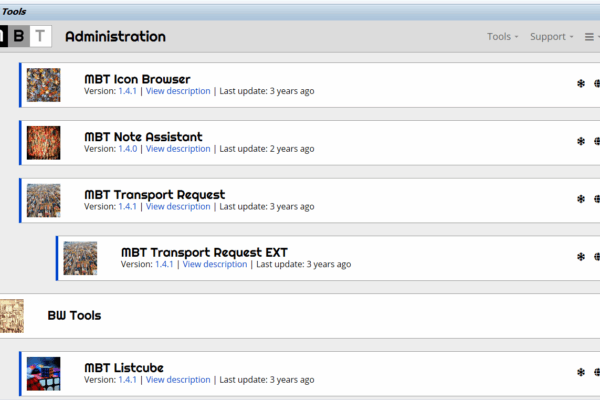Click the globe icon in MBT Note Assistant row
The width and height of the screenshot is (600, 400).
pyautogui.click(x=597, y=142)
